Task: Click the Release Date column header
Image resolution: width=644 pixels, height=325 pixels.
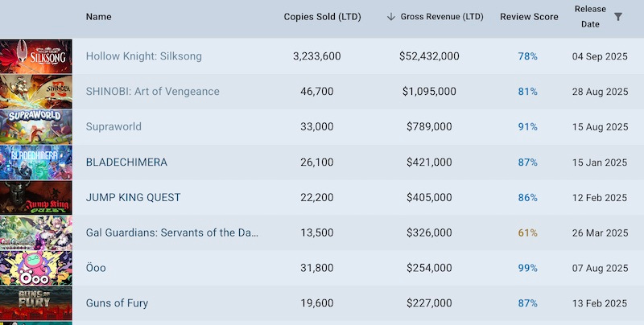Action: pyautogui.click(x=590, y=16)
